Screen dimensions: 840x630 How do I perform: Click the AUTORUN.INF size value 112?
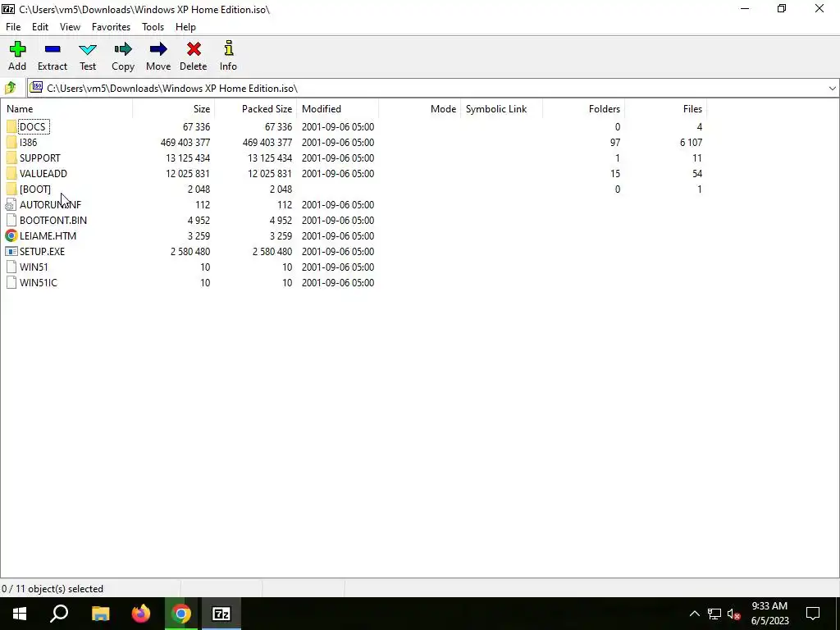tap(203, 204)
